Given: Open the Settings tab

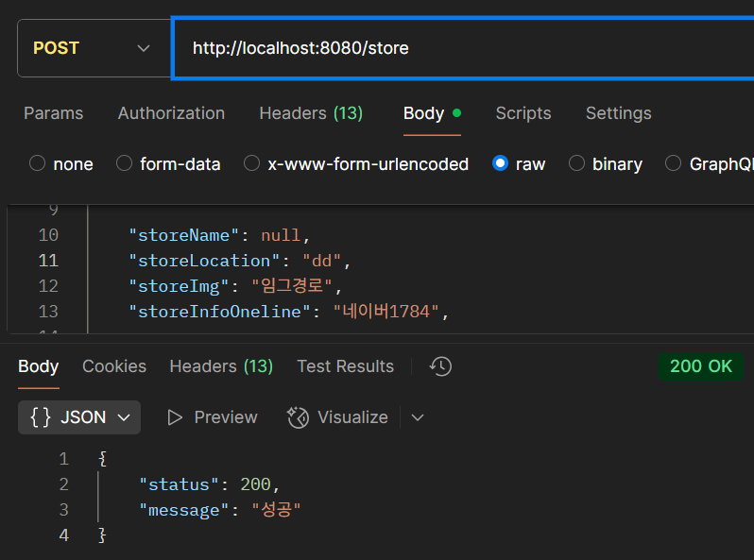Looking at the screenshot, I should pyautogui.click(x=618, y=113).
